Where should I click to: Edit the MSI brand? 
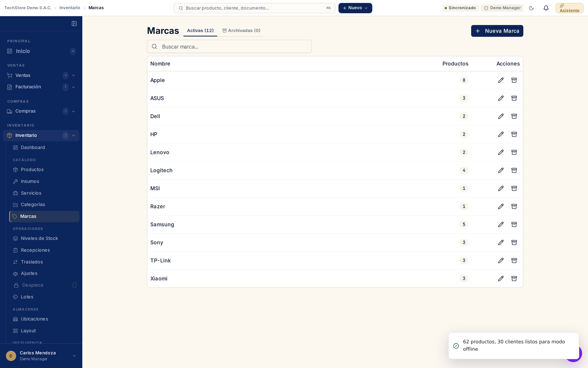pyautogui.click(x=501, y=188)
